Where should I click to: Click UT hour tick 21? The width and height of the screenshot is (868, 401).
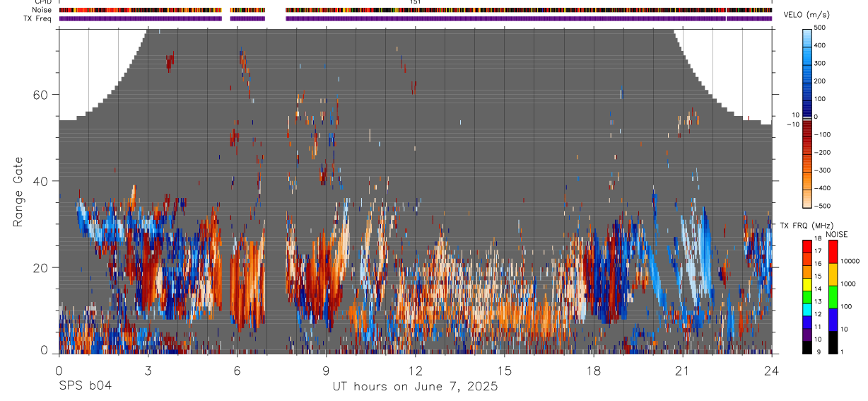683,370
